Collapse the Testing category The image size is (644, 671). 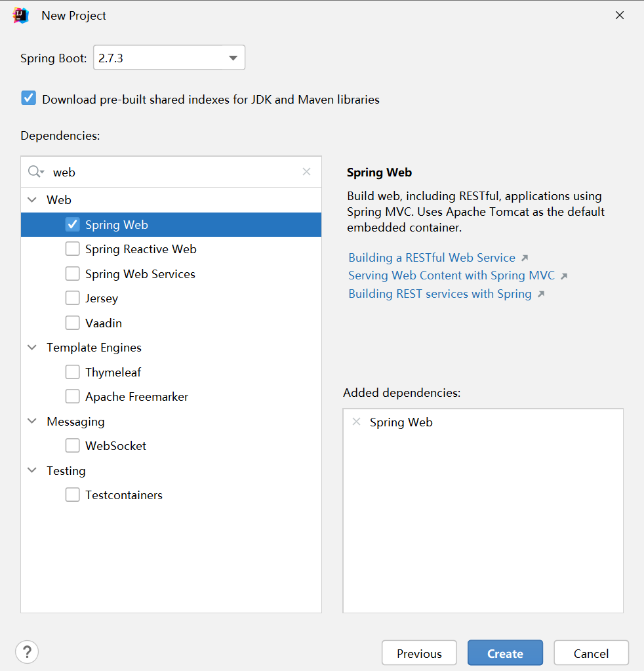(32, 470)
